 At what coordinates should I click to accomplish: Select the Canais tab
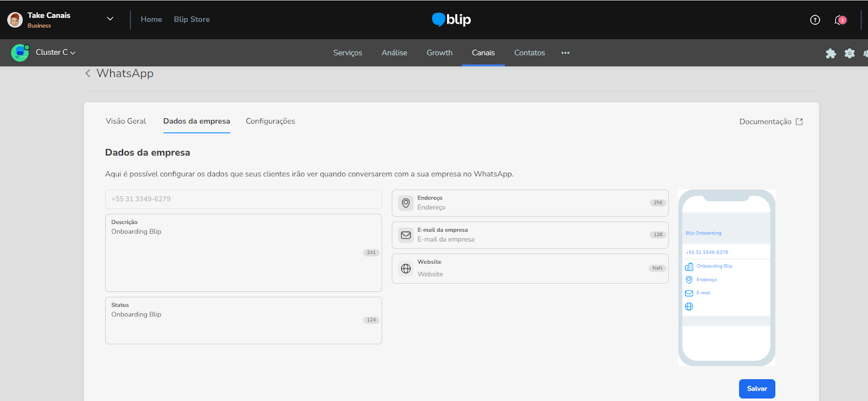483,53
